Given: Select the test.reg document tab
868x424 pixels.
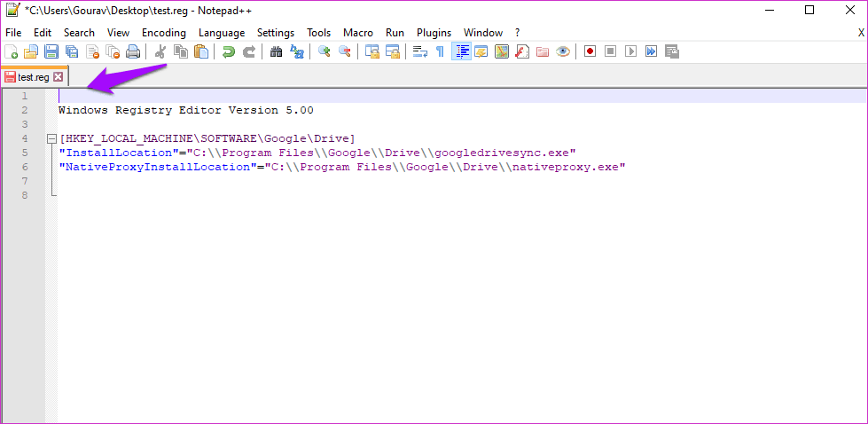Looking at the screenshot, I should click(33, 77).
